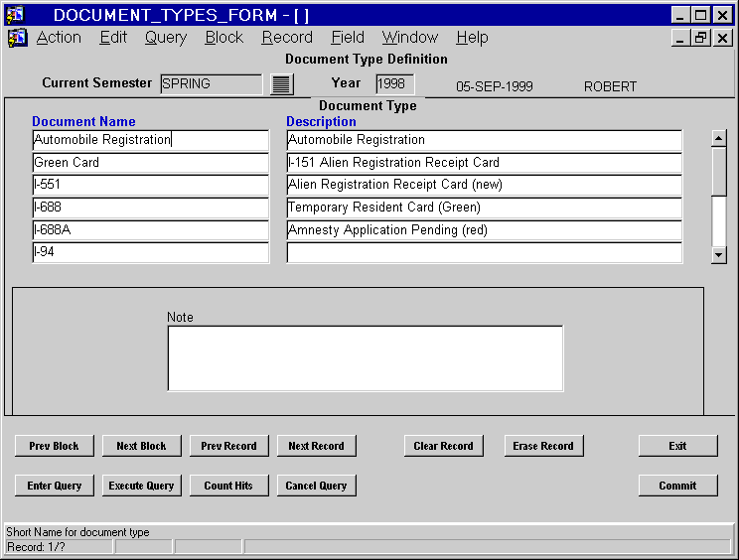The width and height of the screenshot is (739, 560).
Task: Run the query with Execute Query
Action: pyautogui.click(x=141, y=486)
